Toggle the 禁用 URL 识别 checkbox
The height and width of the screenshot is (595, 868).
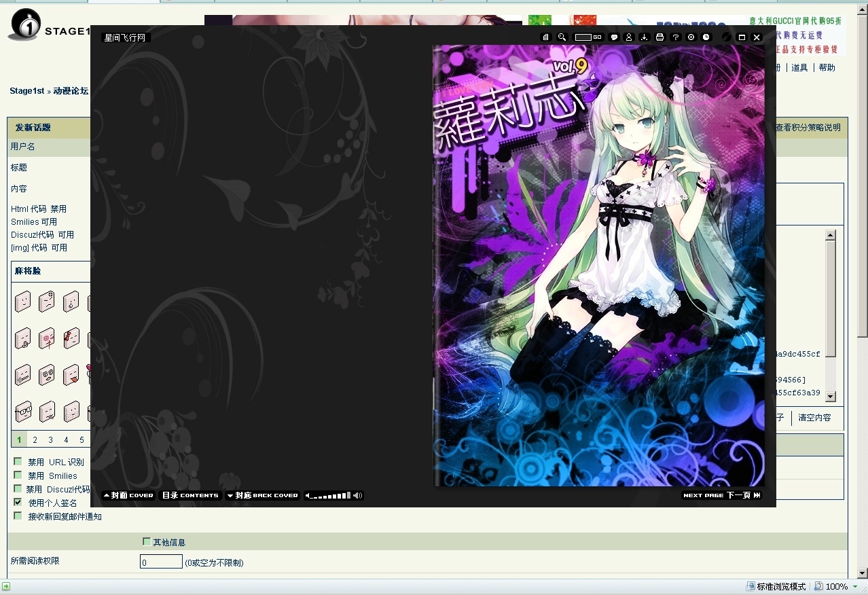pyautogui.click(x=18, y=462)
